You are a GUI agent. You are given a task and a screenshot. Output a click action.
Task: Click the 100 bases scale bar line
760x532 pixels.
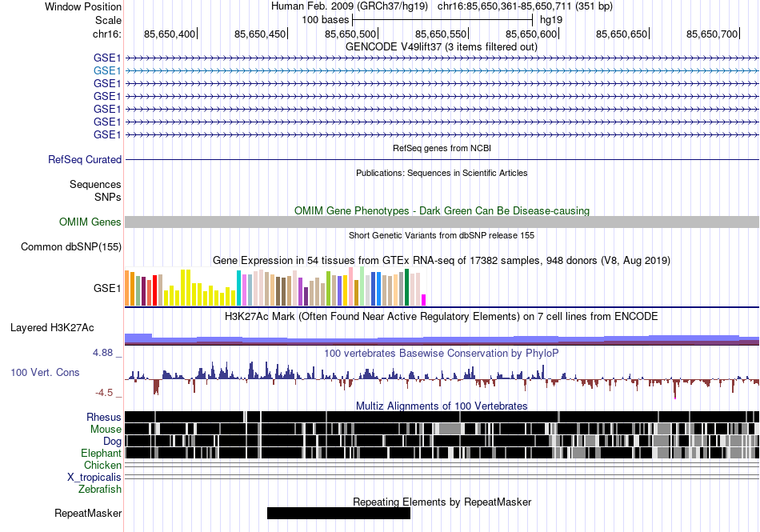pyautogui.click(x=442, y=20)
